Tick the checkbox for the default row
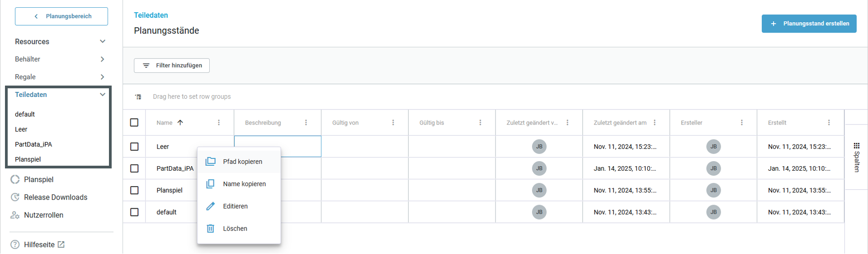 point(134,212)
